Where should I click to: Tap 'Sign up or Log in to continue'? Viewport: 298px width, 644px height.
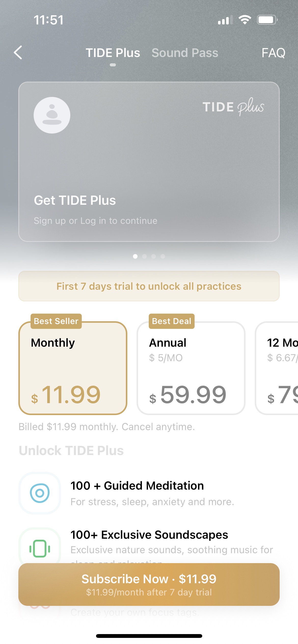(96, 221)
